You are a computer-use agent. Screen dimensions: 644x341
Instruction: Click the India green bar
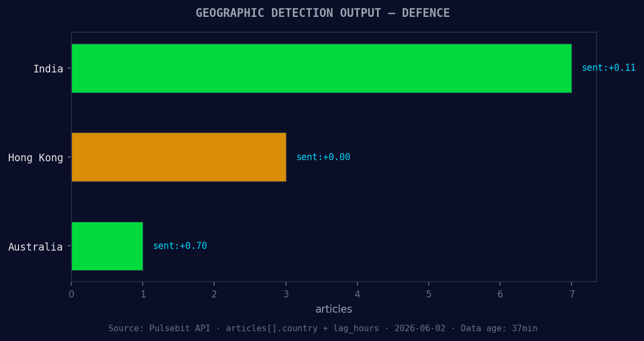(321, 68)
